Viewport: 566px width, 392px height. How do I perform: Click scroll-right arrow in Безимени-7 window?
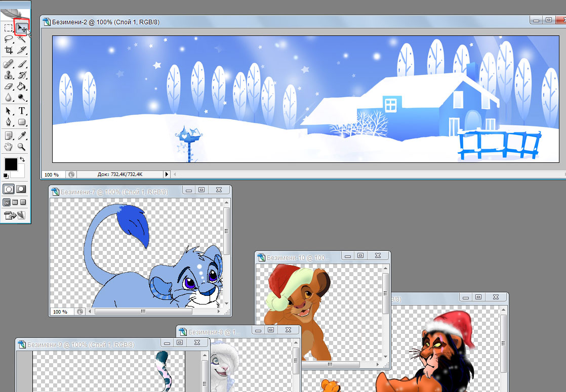click(218, 311)
